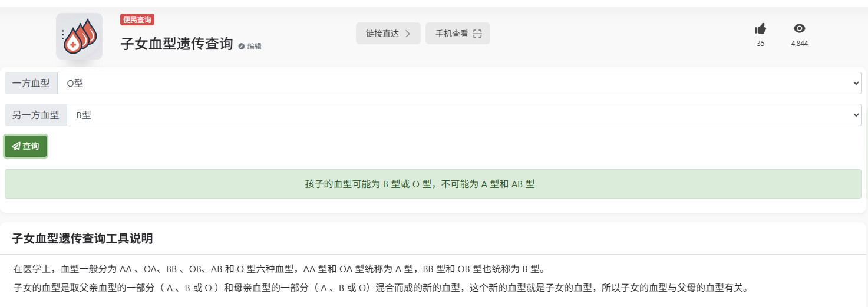Click the 35 likes count

[760, 44]
